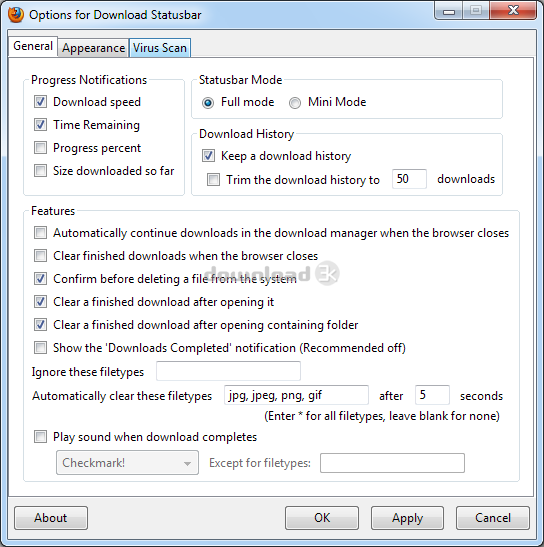Click the Apply button

pos(407,518)
